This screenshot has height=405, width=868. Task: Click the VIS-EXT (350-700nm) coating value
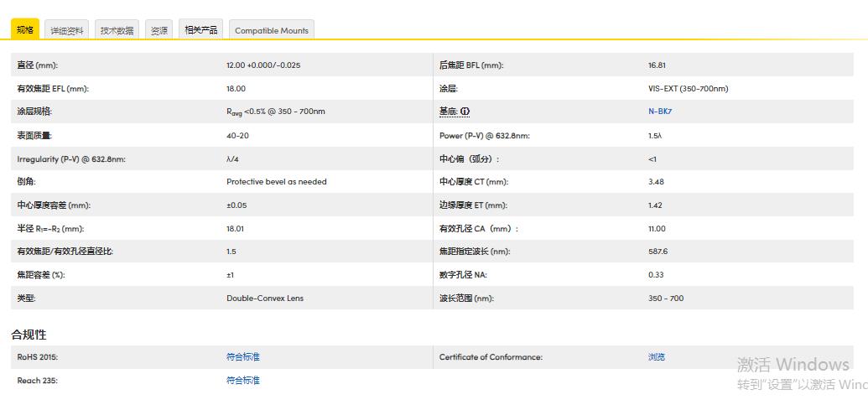point(688,89)
